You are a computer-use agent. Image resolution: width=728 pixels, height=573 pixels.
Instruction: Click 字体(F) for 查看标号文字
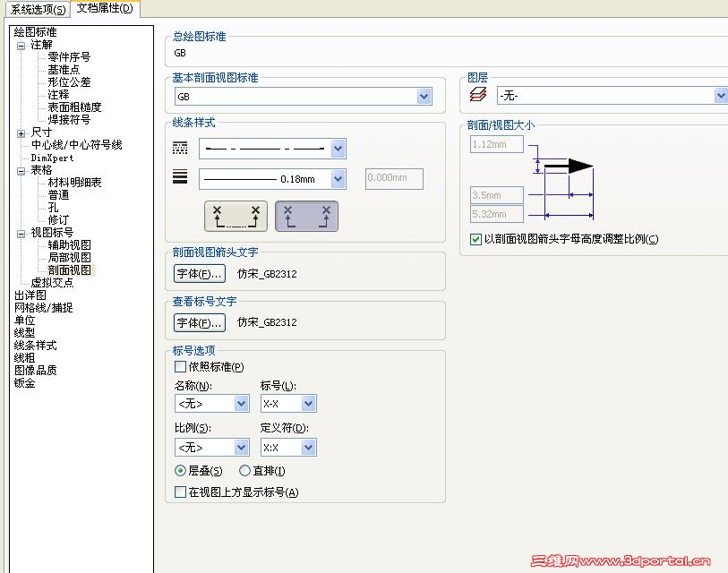pos(200,322)
